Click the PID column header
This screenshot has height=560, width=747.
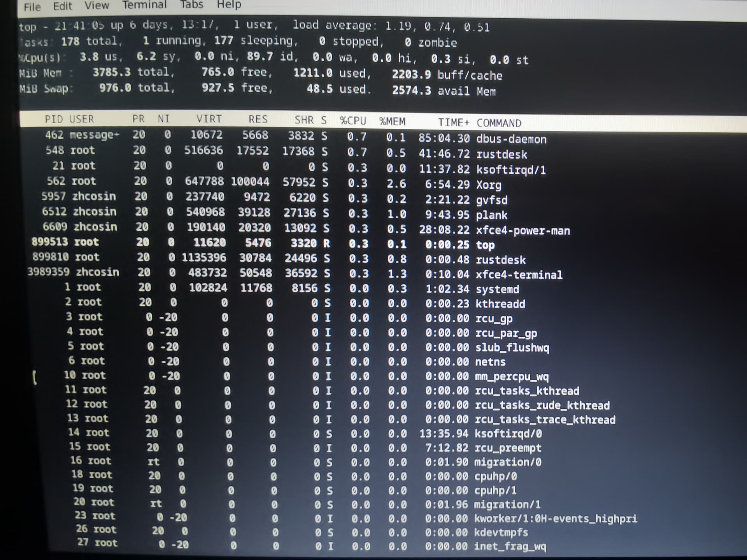53,119
